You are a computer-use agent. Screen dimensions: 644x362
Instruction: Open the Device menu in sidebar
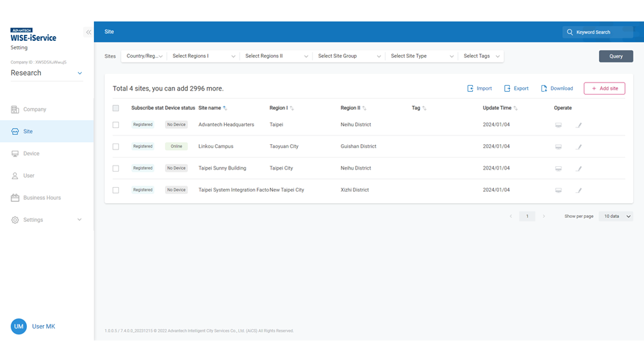point(32,154)
